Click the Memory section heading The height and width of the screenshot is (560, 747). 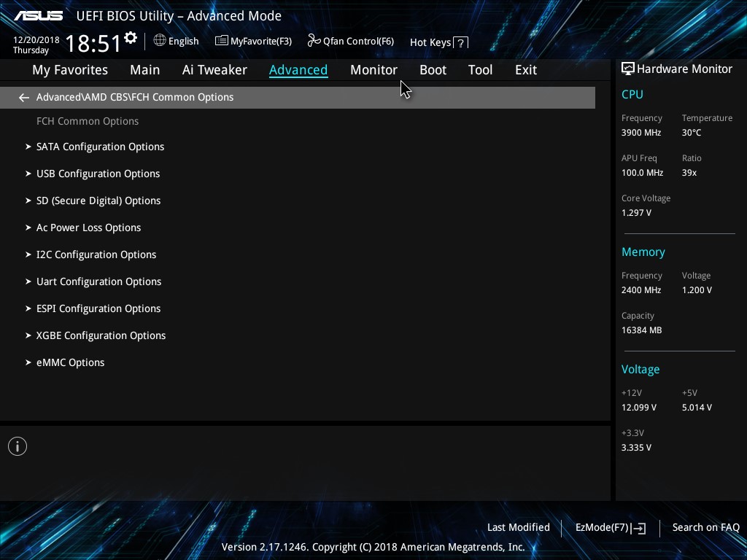coord(643,252)
